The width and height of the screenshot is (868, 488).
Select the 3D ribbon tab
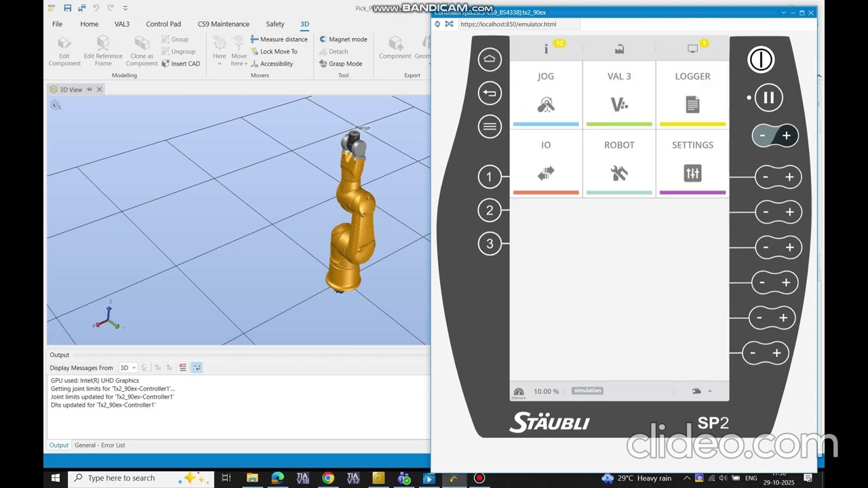click(x=304, y=24)
